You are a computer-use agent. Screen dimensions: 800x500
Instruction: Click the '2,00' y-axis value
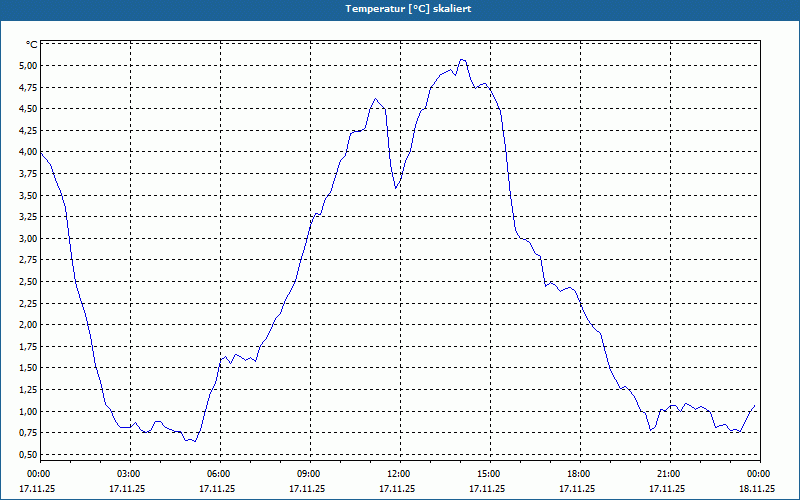28,324
